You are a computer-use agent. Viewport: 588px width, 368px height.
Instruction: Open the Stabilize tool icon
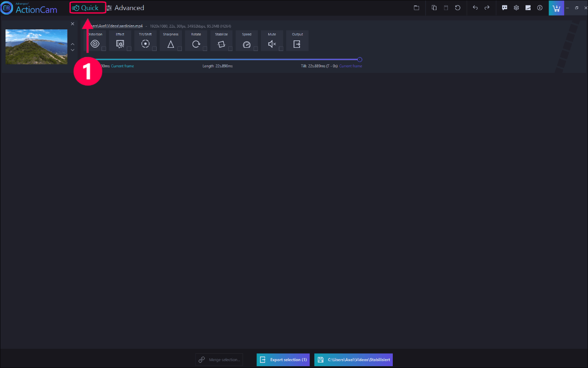221,44
